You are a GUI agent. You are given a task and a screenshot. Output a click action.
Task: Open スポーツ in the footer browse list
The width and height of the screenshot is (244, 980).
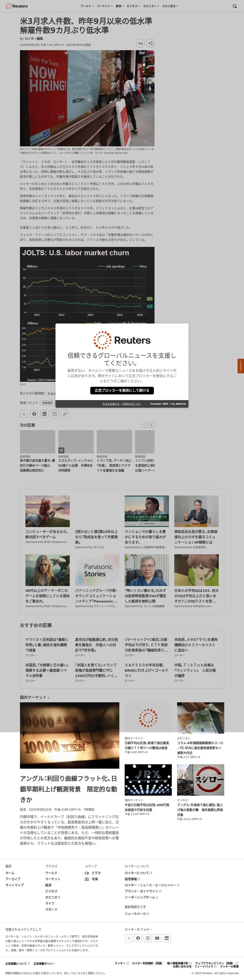[51, 910]
